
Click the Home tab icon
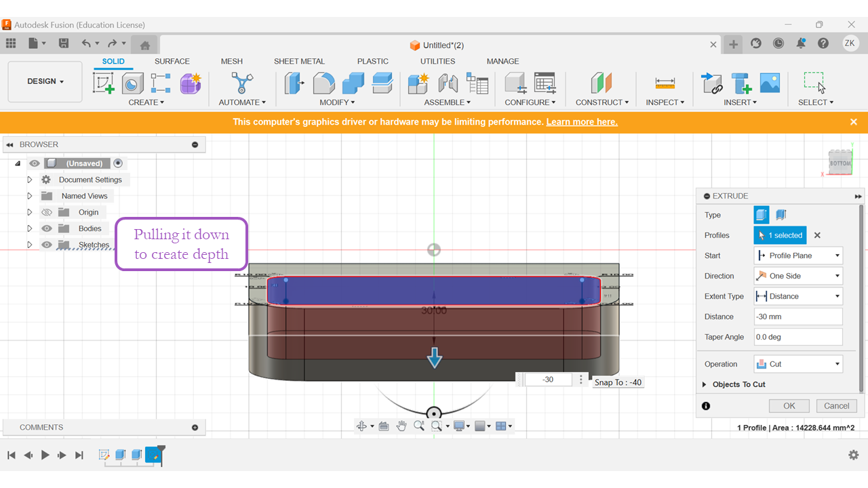(144, 45)
